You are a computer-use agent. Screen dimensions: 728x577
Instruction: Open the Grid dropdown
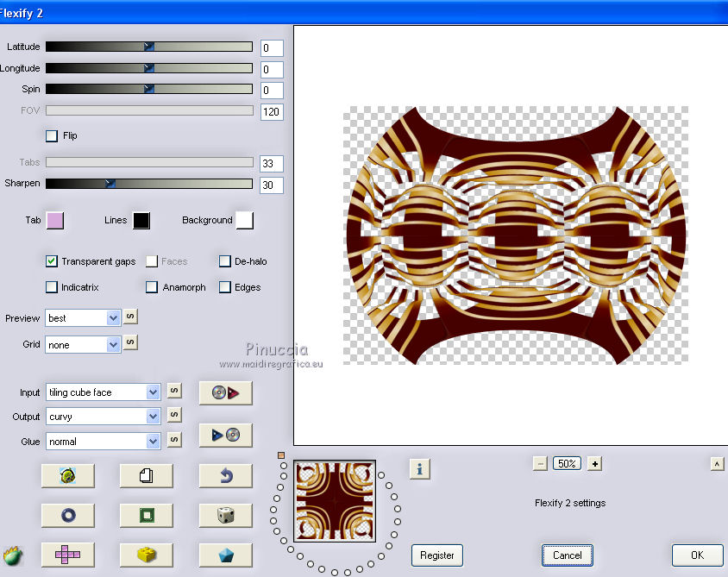click(x=83, y=345)
